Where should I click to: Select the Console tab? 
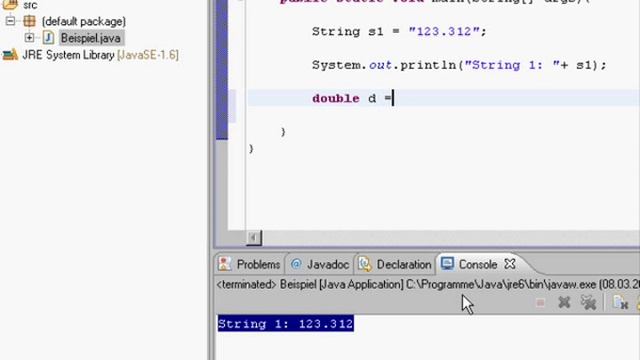478,264
